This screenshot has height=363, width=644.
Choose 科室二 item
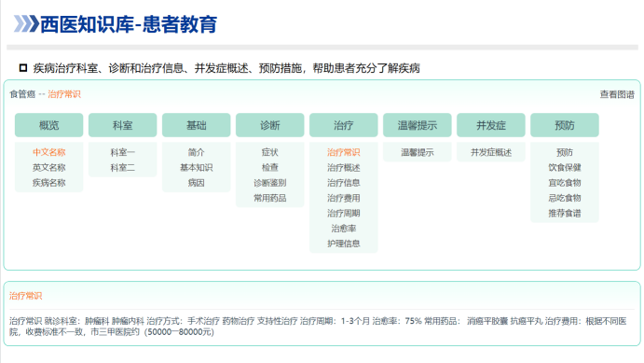[x=122, y=167]
